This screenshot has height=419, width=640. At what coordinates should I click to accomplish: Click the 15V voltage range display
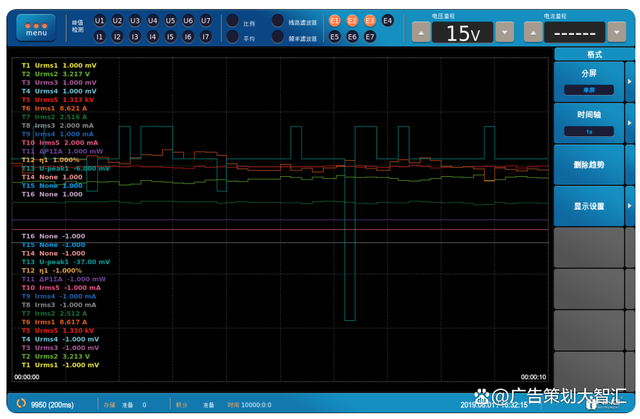point(462,33)
